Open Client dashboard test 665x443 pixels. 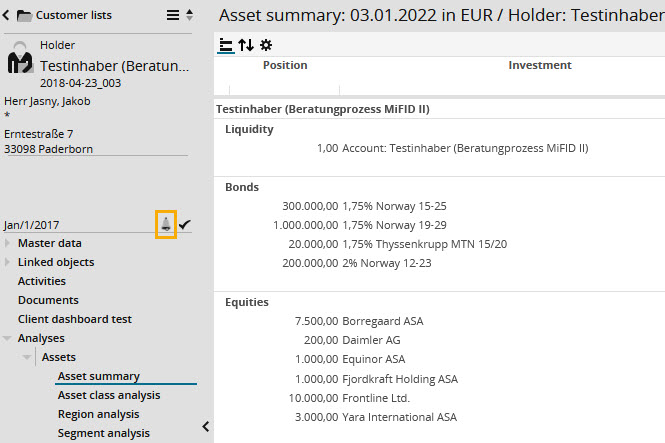coord(74,319)
